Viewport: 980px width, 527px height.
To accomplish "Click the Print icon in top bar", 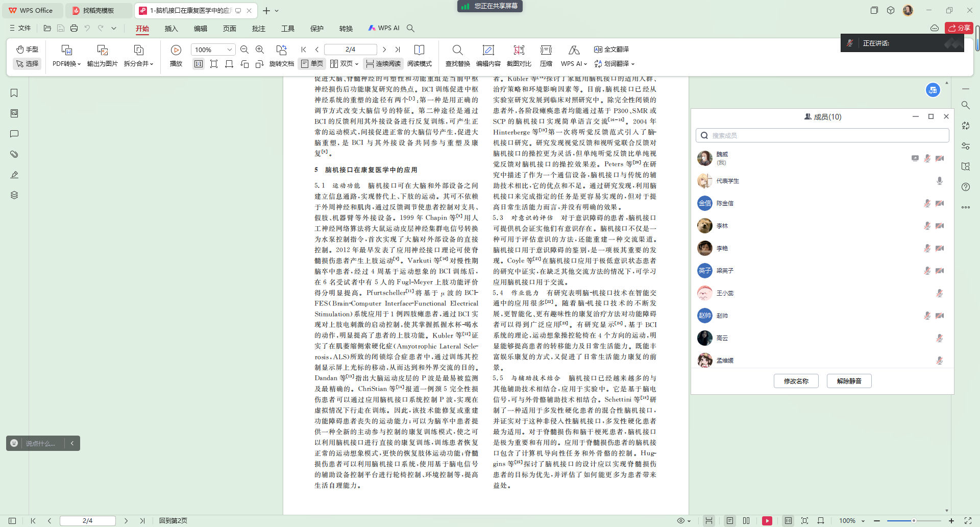I will tap(74, 29).
